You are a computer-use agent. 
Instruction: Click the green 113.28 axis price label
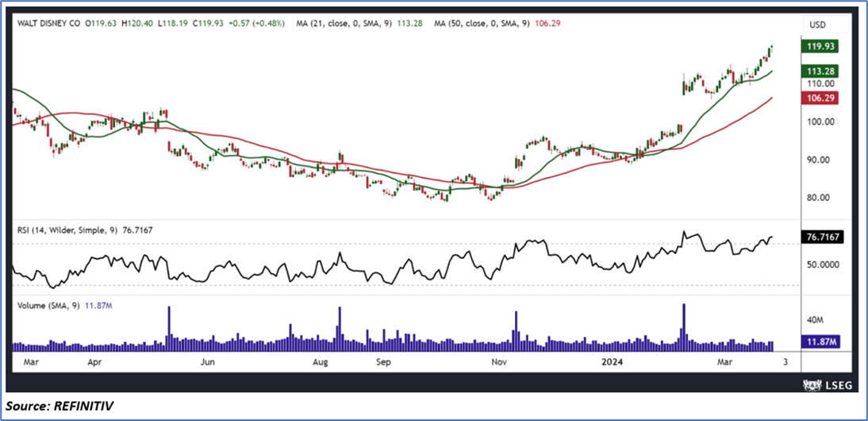click(x=820, y=71)
